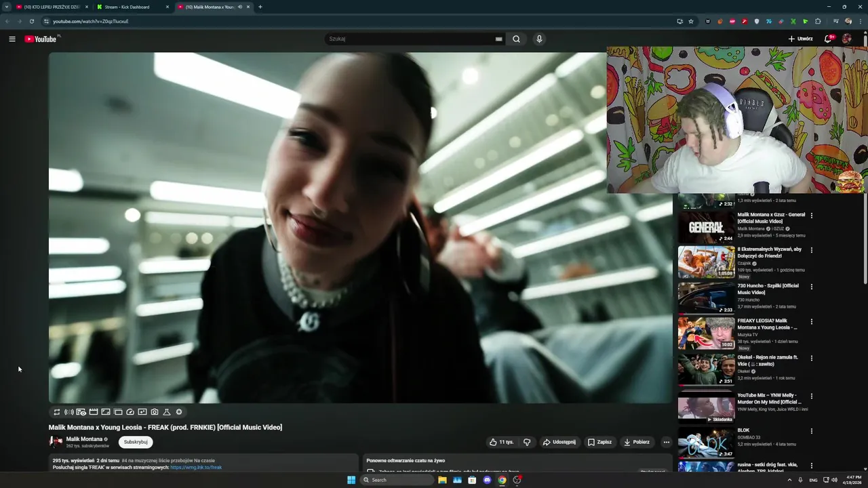Viewport: 868px width, 488px height.
Task: Open YouTube Mix YNW Melly playlist
Action: click(770, 399)
